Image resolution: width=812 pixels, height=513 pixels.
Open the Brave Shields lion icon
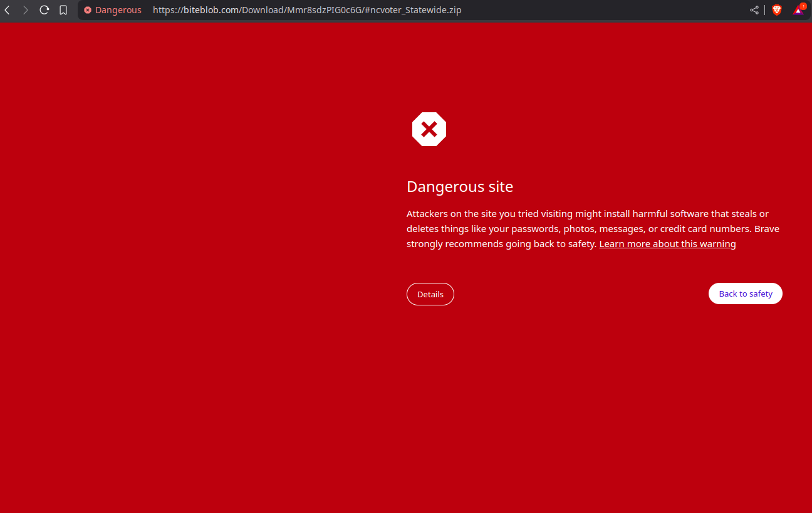pos(777,10)
